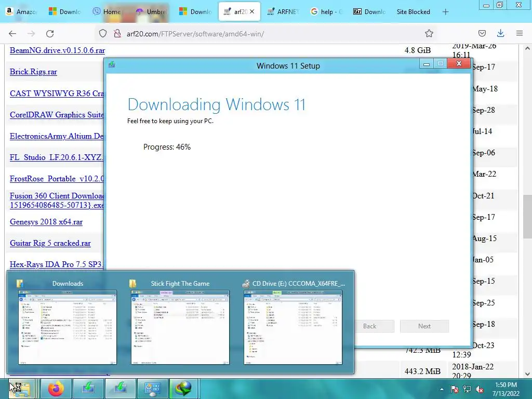532x399 pixels.
Task: Open the ElectronicsArmy.Altium link
Action: coord(57,136)
